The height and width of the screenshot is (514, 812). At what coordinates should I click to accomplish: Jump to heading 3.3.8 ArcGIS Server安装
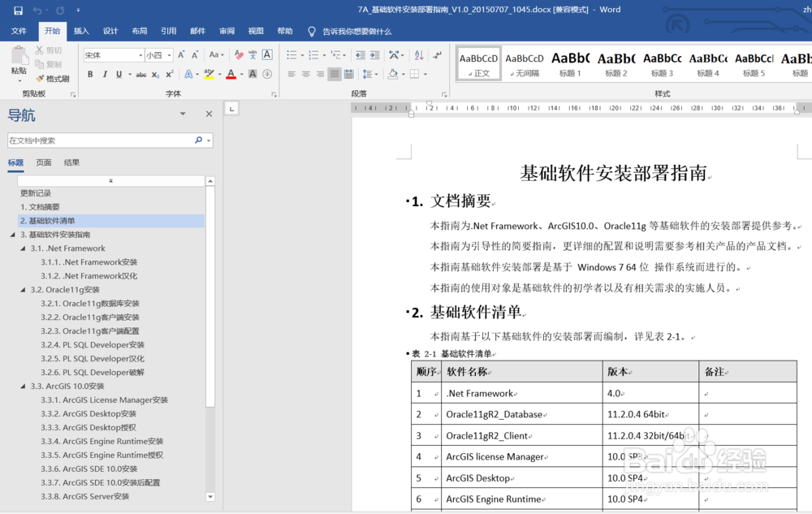(85, 496)
